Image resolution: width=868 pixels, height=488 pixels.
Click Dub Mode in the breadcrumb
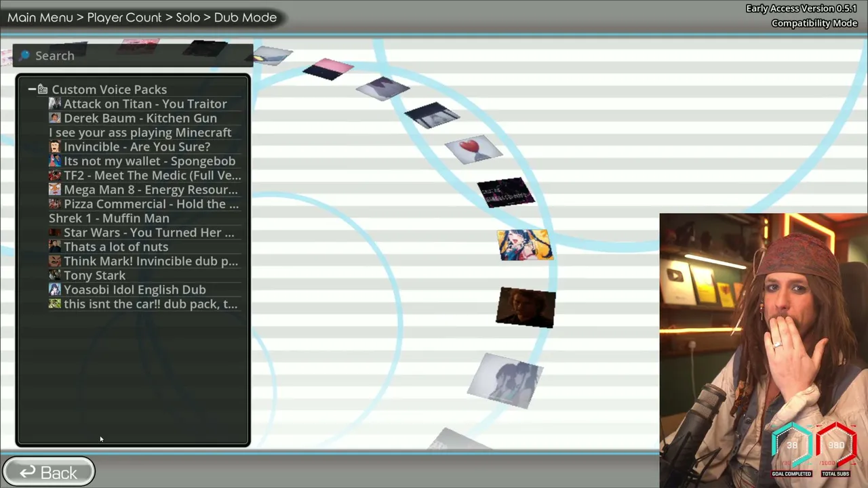(x=245, y=18)
